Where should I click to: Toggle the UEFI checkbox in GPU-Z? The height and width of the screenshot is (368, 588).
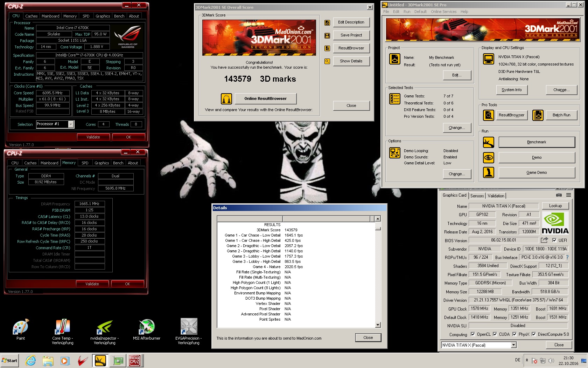click(x=554, y=240)
